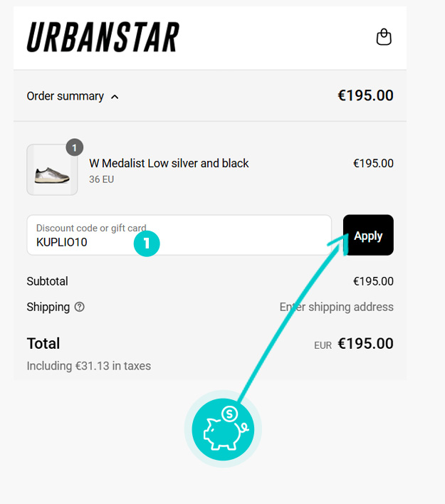Open the shopping bag icon
This screenshot has width=445, height=504.
(384, 37)
